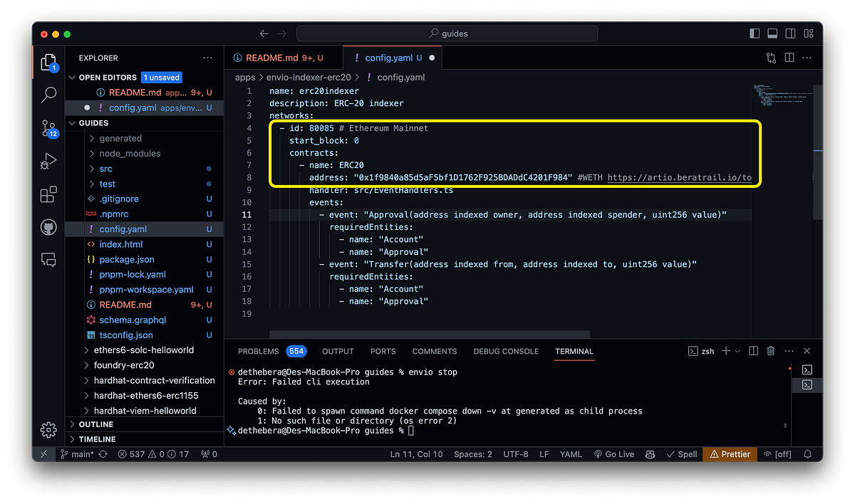The width and height of the screenshot is (855, 504).
Task: Open the Search view in activity bar
Action: tap(48, 94)
